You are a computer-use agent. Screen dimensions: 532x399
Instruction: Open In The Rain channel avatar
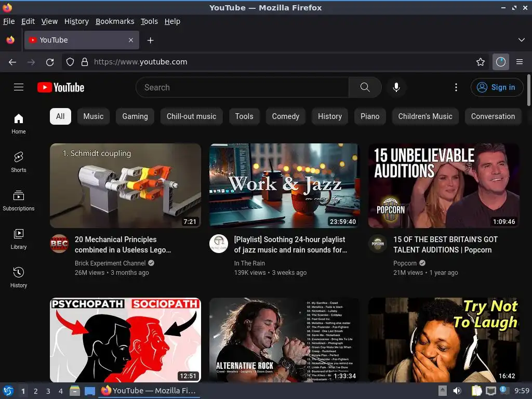[219, 244]
